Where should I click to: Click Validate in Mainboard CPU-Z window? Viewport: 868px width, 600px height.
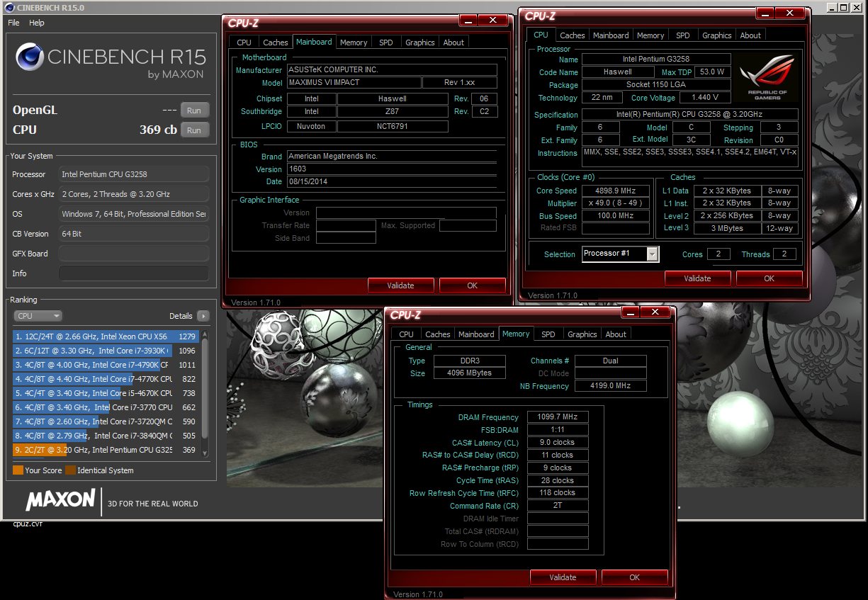click(x=400, y=285)
